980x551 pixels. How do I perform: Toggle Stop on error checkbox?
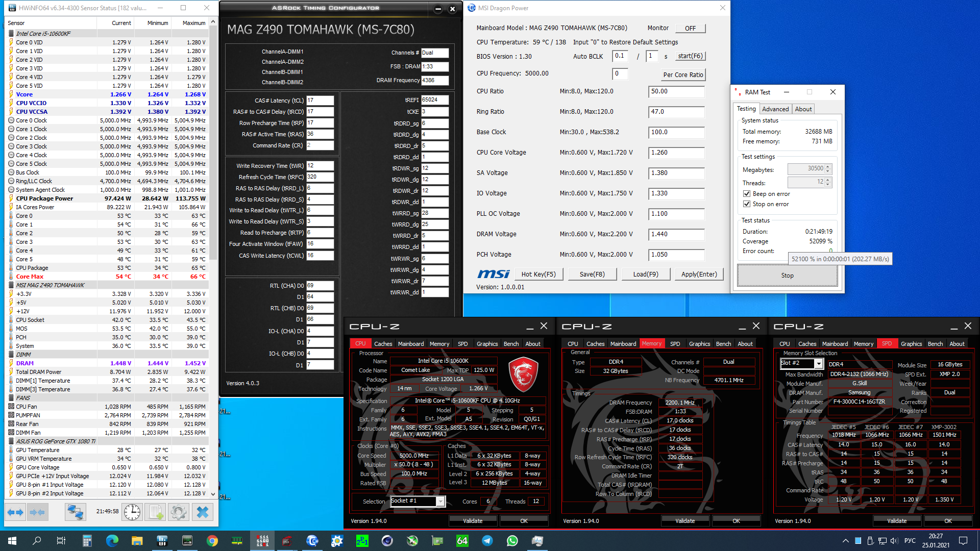point(747,204)
